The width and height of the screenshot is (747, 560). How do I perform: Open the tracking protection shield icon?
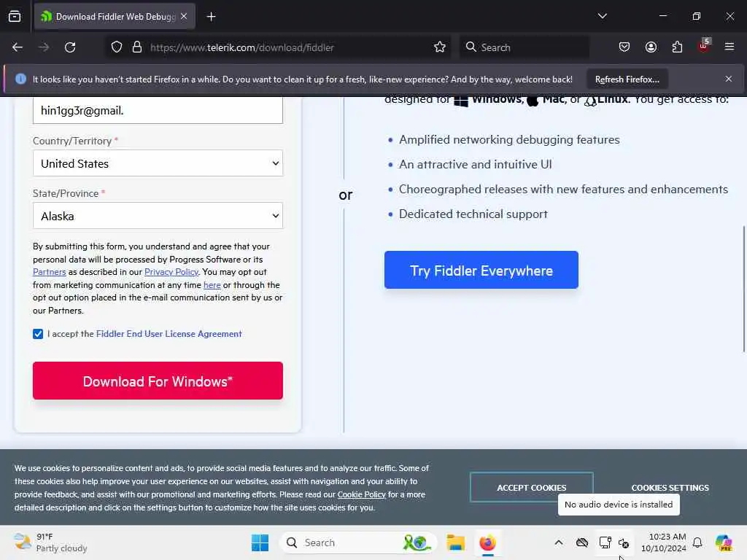click(117, 47)
